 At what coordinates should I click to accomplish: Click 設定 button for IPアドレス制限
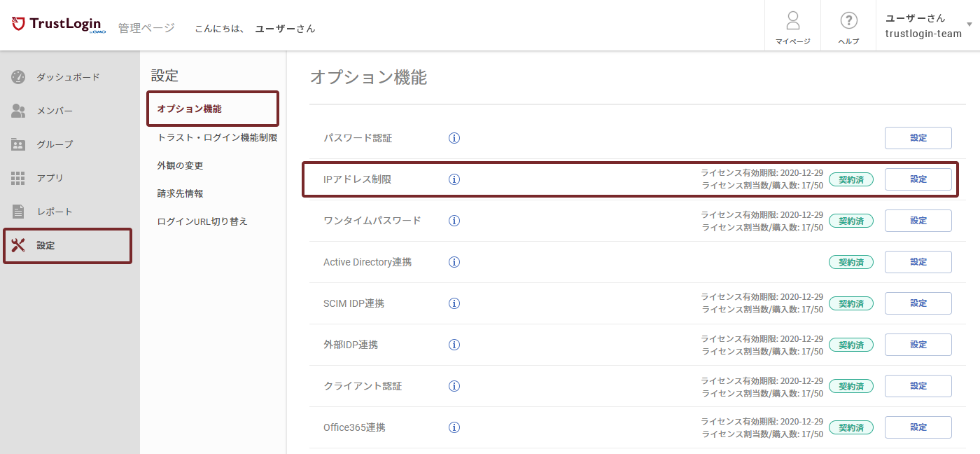[918, 179]
